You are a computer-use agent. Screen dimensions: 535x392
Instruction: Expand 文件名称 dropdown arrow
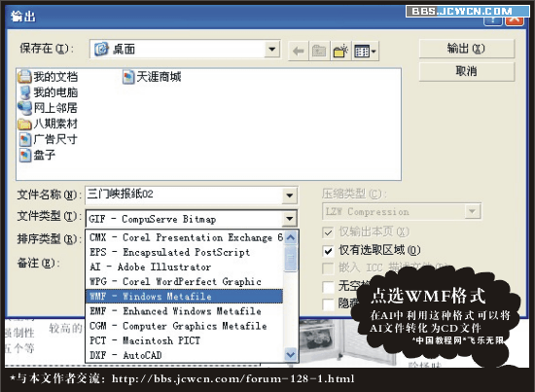click(289, 196)
